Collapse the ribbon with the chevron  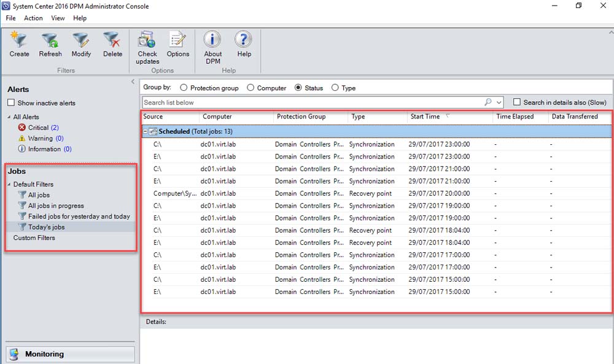pos(611,33)
